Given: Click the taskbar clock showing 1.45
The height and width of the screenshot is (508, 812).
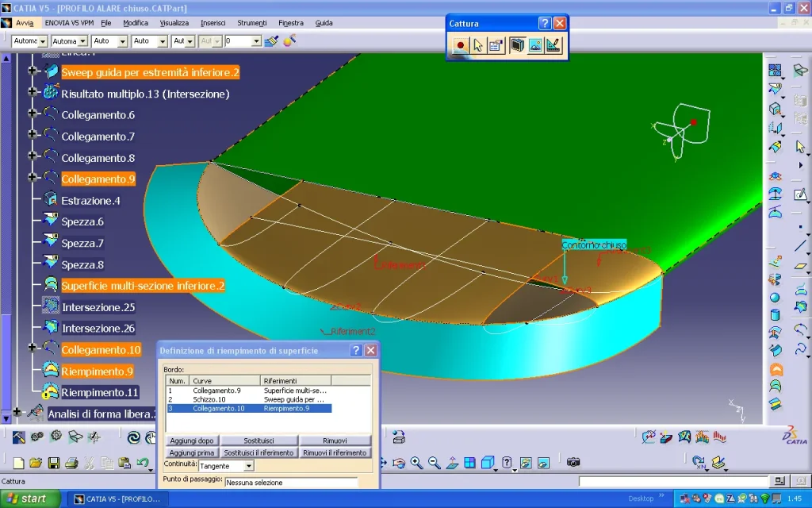Looking at the screenshot, I should tap(795, 498).
